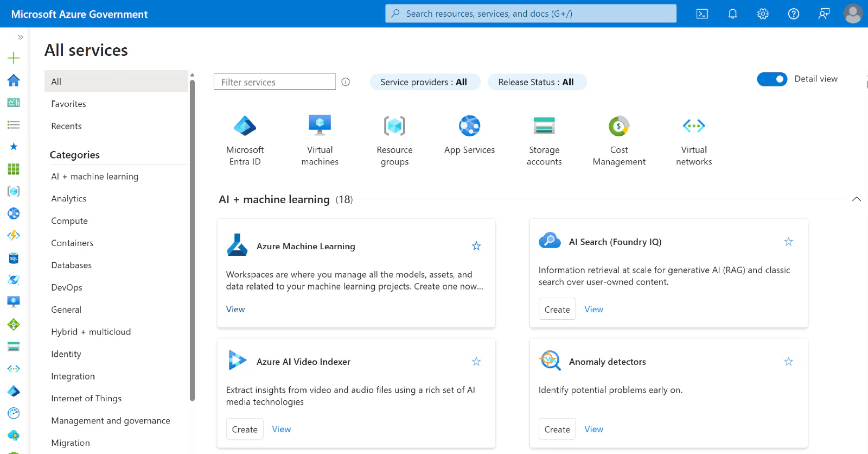Open Advisor cloud icon in sidebar
868x454 pixels.
(14, 436)
